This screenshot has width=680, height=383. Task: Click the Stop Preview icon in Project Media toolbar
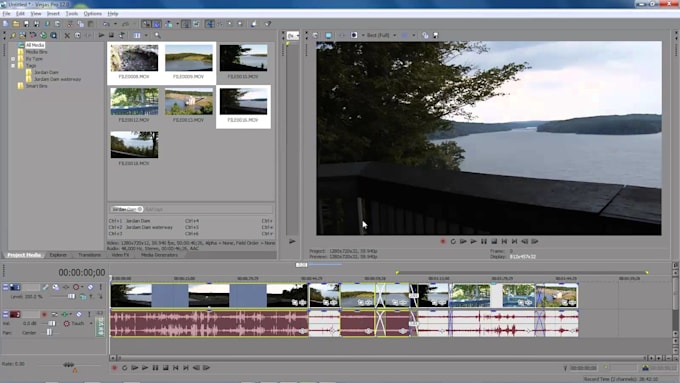tap(111, 35)
